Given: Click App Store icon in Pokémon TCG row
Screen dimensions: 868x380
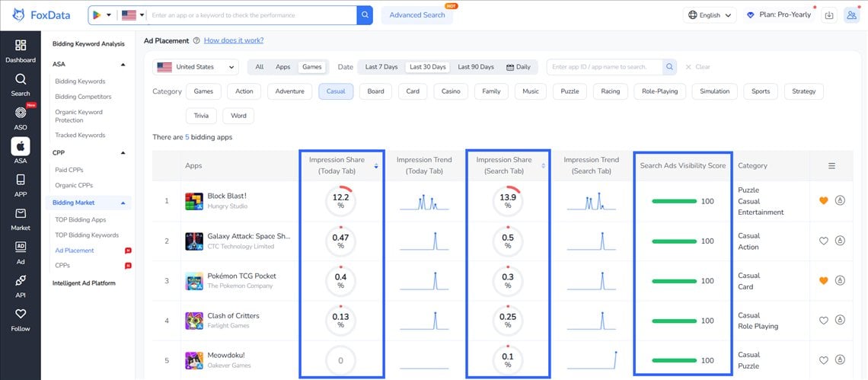Looking at the screenshot, I should (x=840, y=280).
